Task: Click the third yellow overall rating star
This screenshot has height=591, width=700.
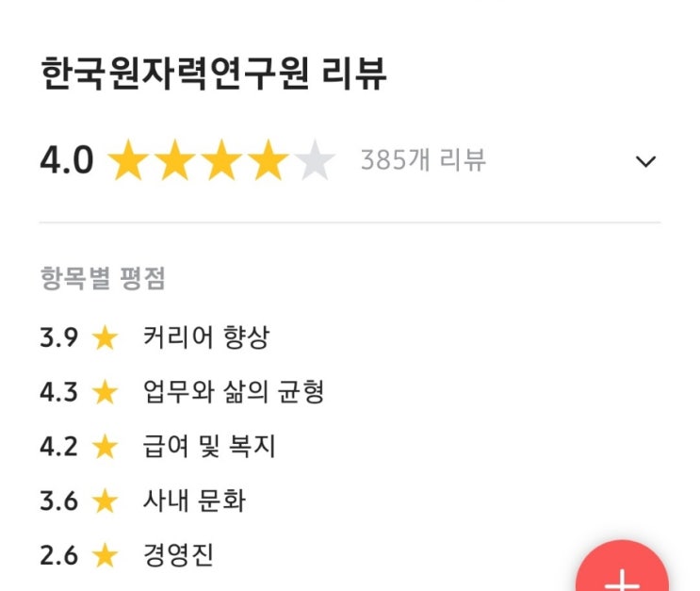Action: pyautogui.click(x=221, y=161)
